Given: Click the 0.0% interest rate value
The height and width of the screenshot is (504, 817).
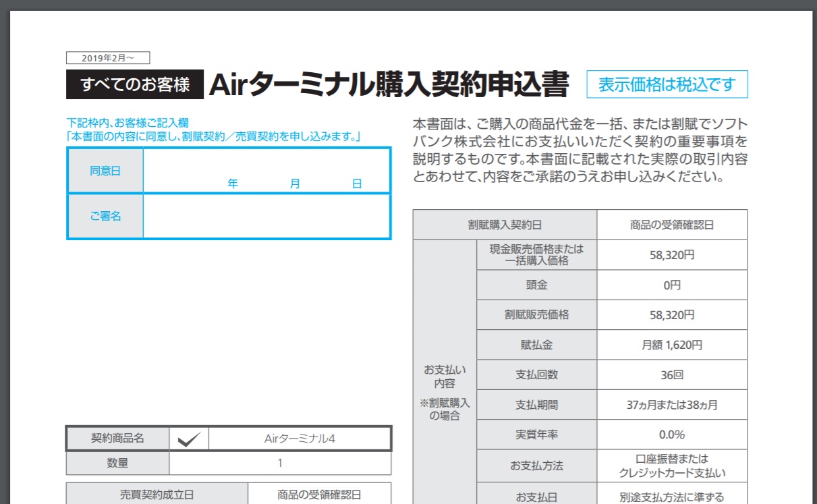Looking at the screenshot, I should tap(672, 435).
